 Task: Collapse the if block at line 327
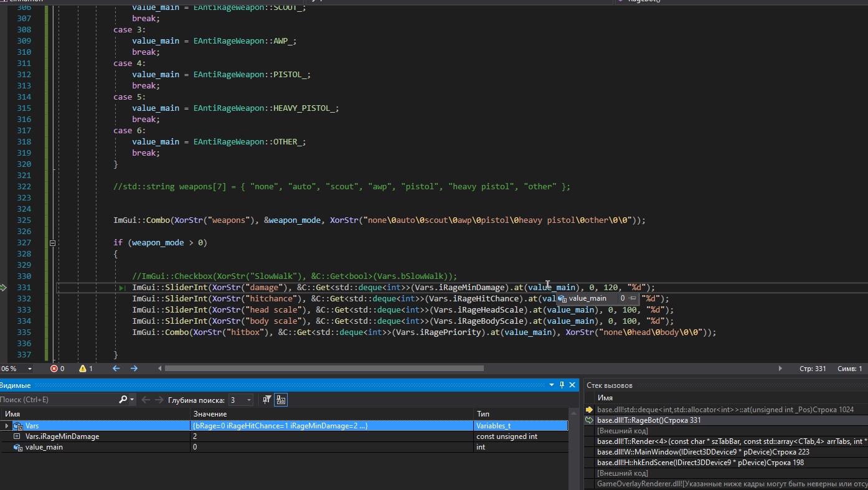[53, 243]
